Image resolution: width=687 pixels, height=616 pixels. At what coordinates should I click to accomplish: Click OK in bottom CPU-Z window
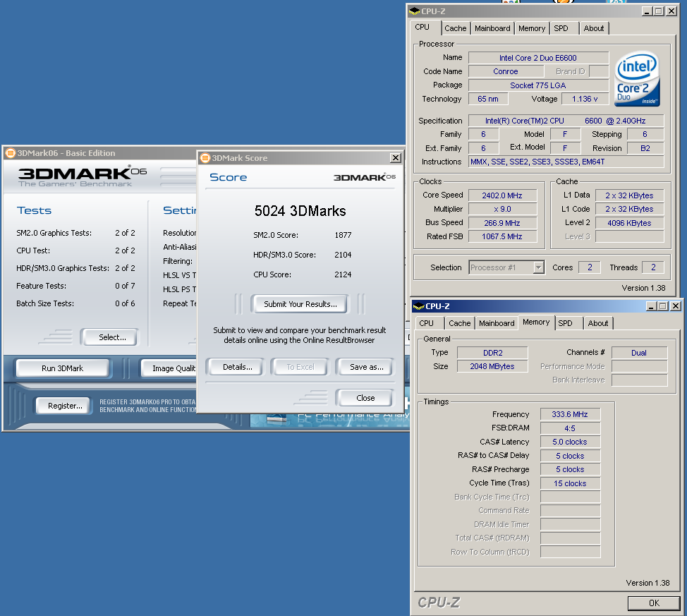[x=654, y=603]
